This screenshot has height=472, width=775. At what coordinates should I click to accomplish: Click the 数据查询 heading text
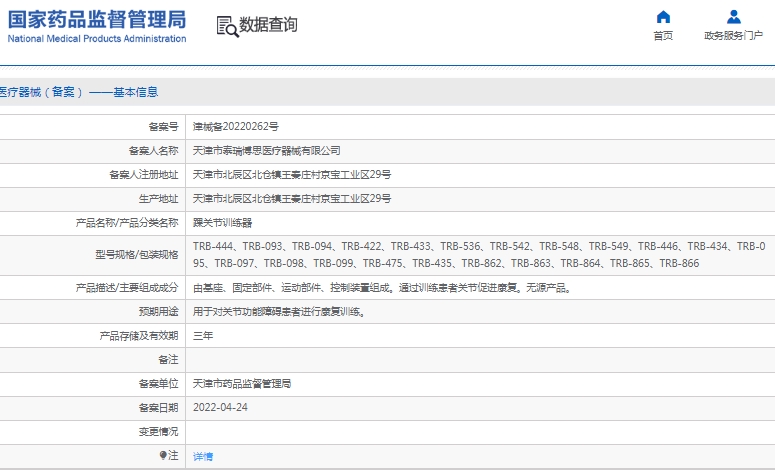coord(268,24)
